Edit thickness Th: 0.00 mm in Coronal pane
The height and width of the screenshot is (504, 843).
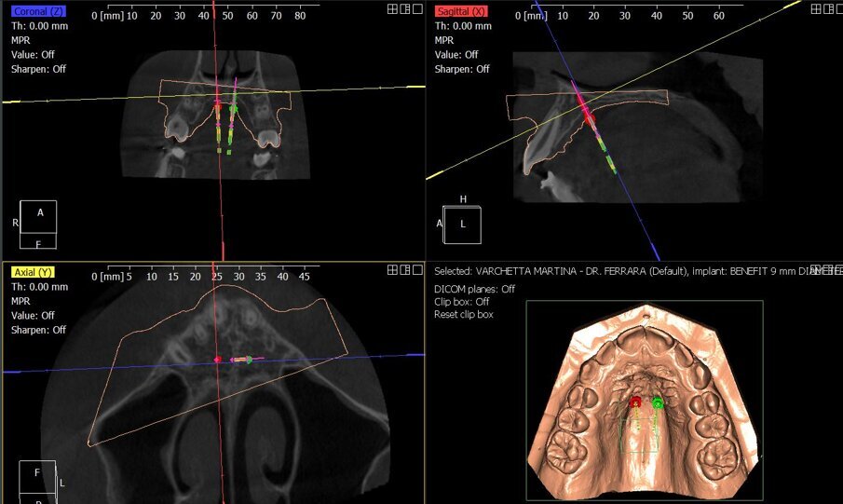click(39, 26)
